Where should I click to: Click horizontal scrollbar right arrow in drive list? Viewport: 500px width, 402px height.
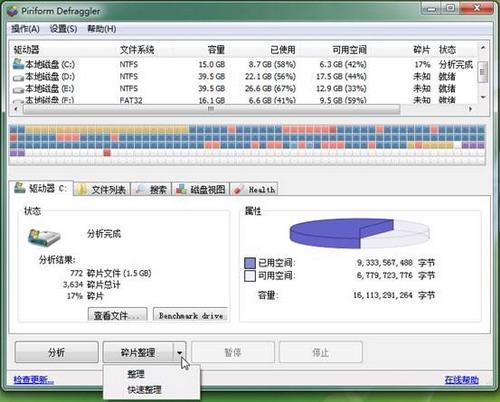tap(470, 109)
